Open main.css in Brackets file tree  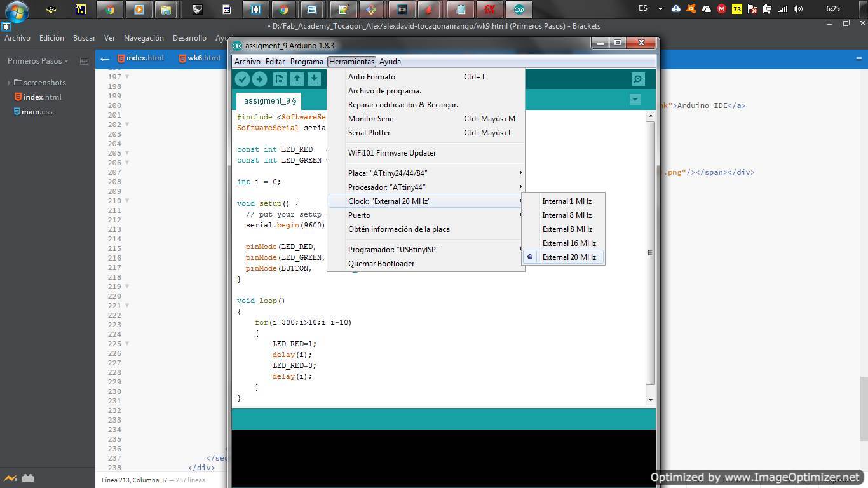pyautogui.click(x=37, y=112)
